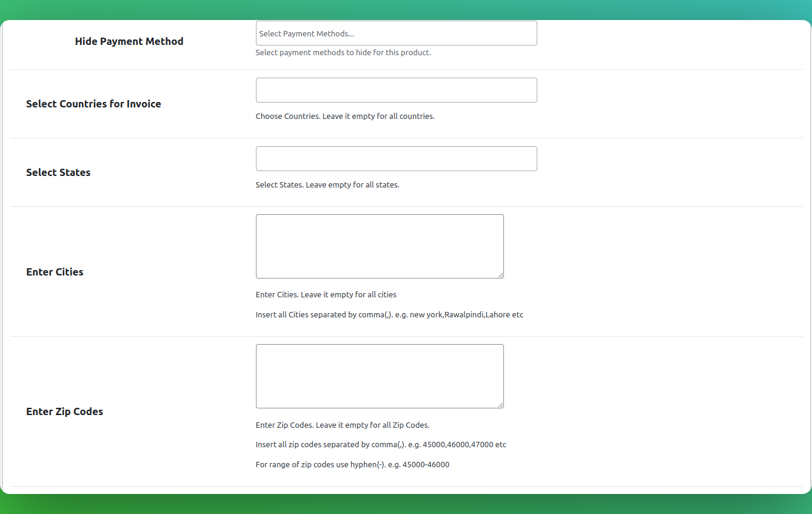Open the Select Payment Methods dropdown
This screenshot has width=812, height=514.
396,33
